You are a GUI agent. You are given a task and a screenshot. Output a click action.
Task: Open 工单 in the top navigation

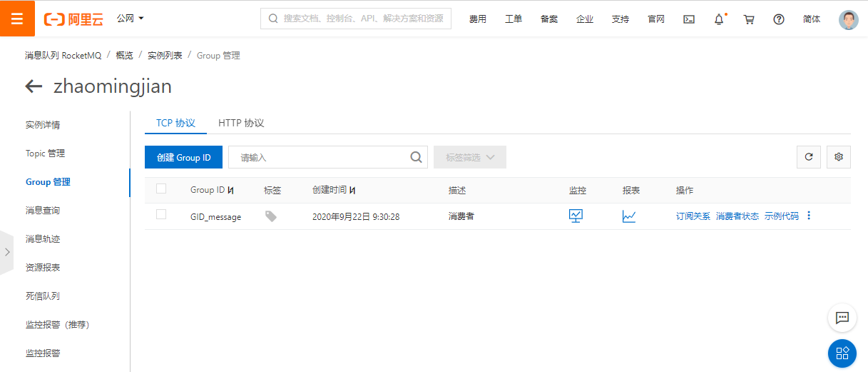[514, 19]
